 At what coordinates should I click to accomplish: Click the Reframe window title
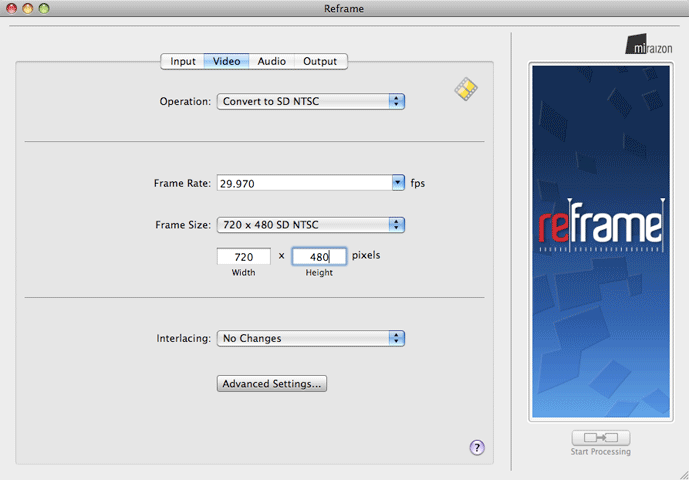(x=344, y=9)
